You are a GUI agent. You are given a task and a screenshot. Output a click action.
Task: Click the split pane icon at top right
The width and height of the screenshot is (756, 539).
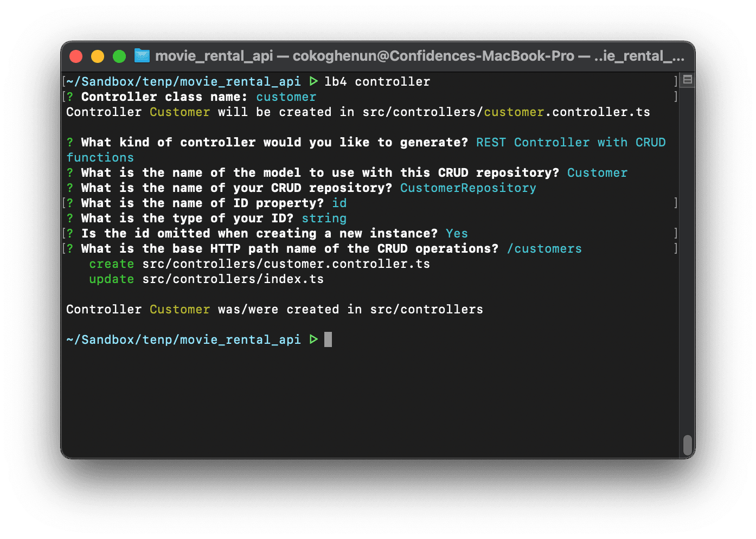coord(687,80)
